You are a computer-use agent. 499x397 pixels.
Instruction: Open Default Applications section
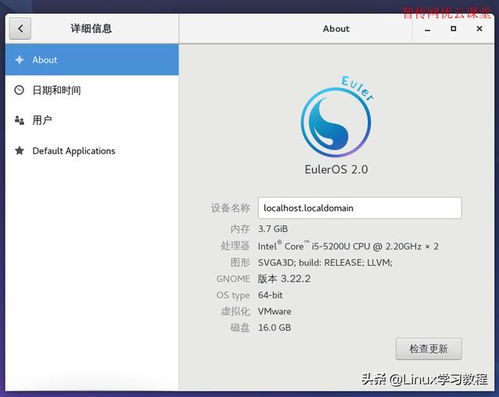(x=92, y=151)
